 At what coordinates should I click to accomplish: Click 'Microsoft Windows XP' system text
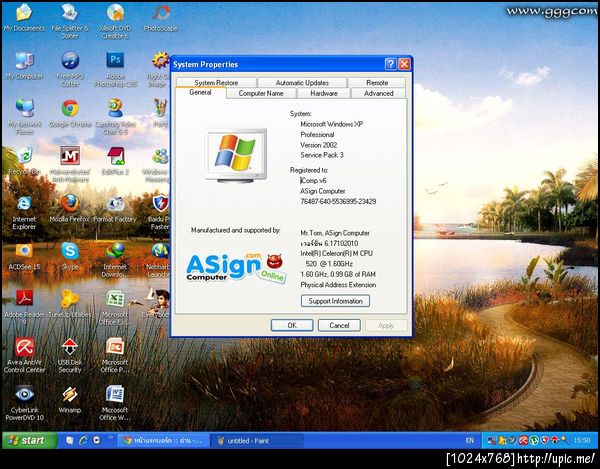331,124
